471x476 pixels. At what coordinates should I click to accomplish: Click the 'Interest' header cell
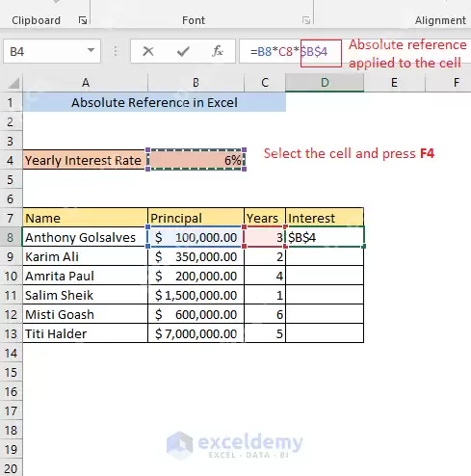click(x=325, y=218)
